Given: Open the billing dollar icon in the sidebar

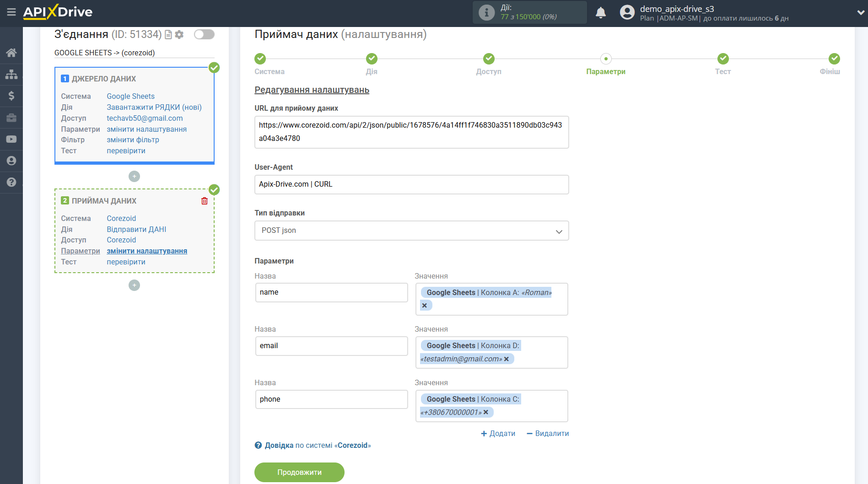Looking at the screenshot, I should [x=11, y=96].
